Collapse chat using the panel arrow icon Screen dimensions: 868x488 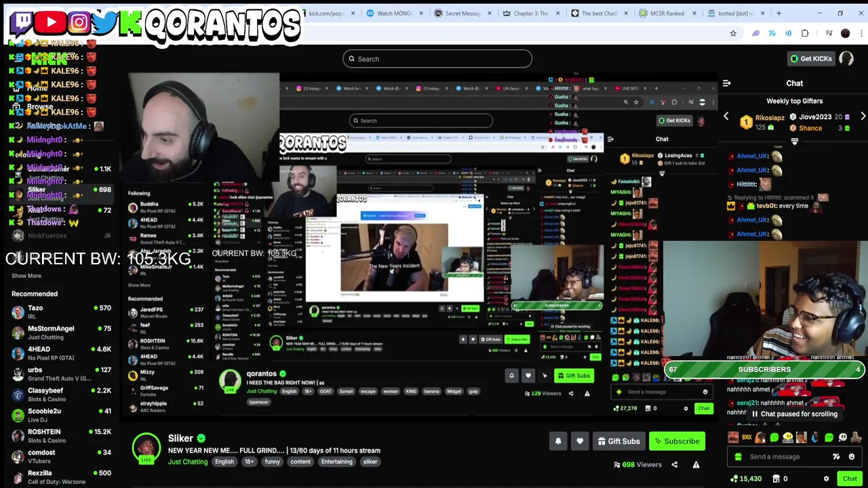(x=726, y=83)
